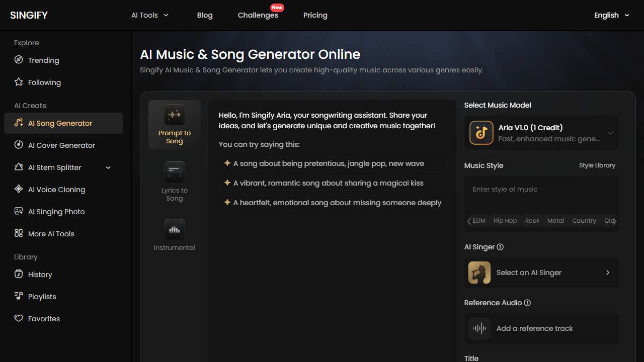Expand the AI Stem Splitter submenu chevron
This screenshot has height=362, width=644.
(x=108, y=167)
